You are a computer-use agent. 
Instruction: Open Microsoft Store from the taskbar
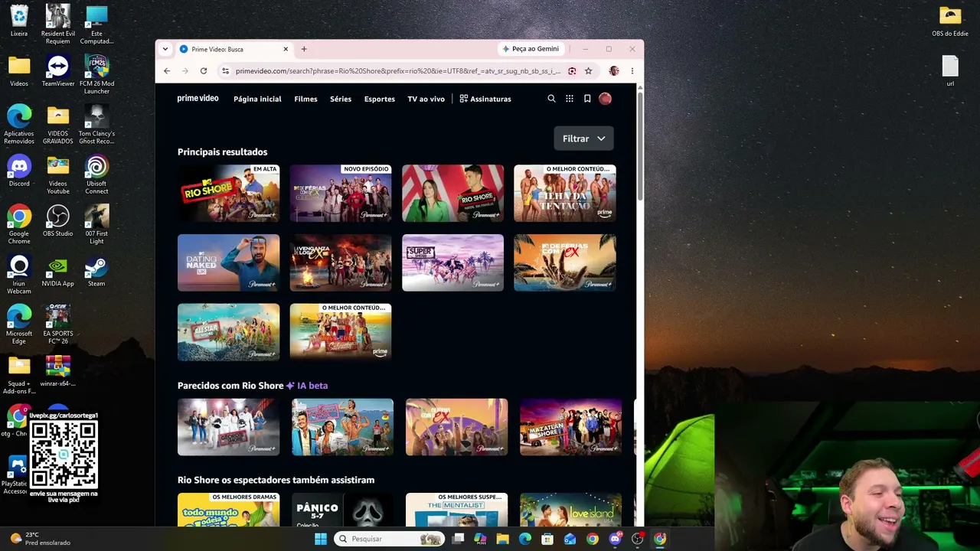point(547,539)
